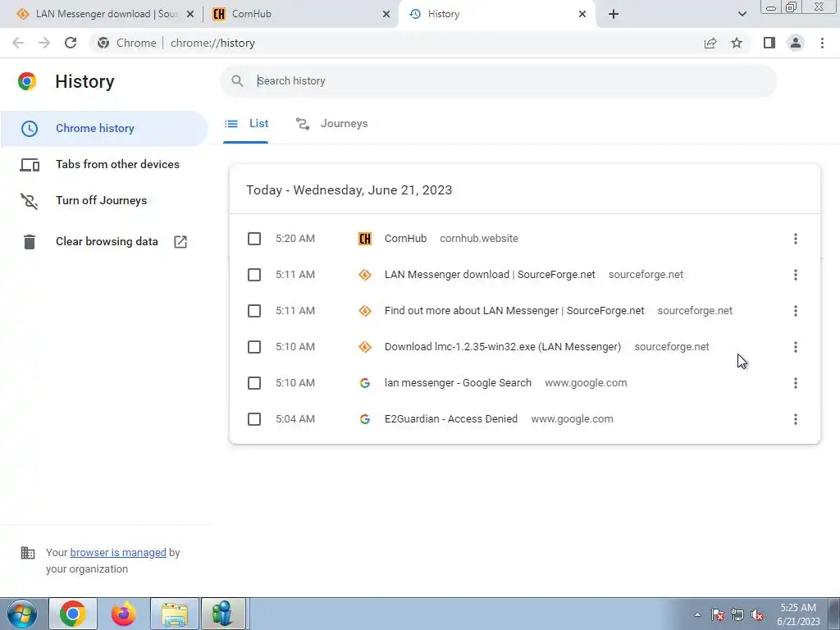840x630 pixels.
Task: Click the Google favicon for lan messenger search
Action: [365, 383]
